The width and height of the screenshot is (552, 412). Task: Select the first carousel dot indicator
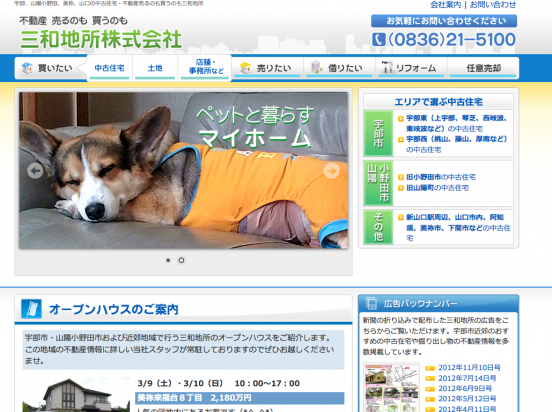coord(168,260)
